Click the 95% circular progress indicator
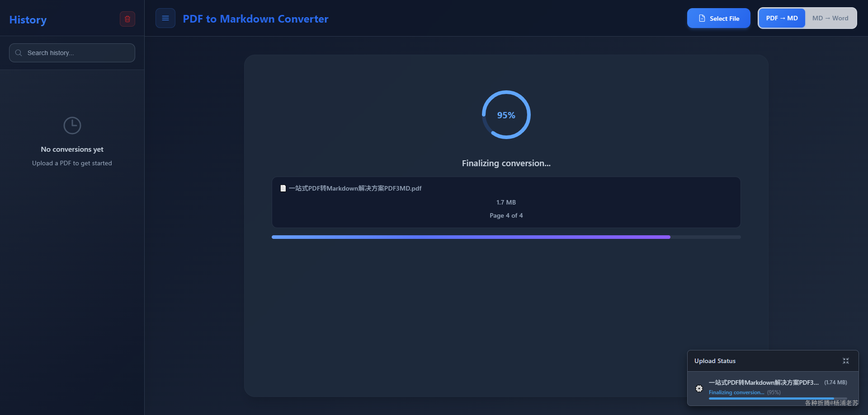 point(506,115)
